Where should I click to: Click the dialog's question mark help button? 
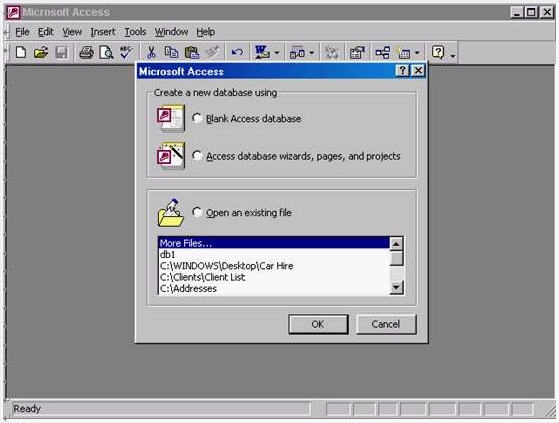point(402,71)
